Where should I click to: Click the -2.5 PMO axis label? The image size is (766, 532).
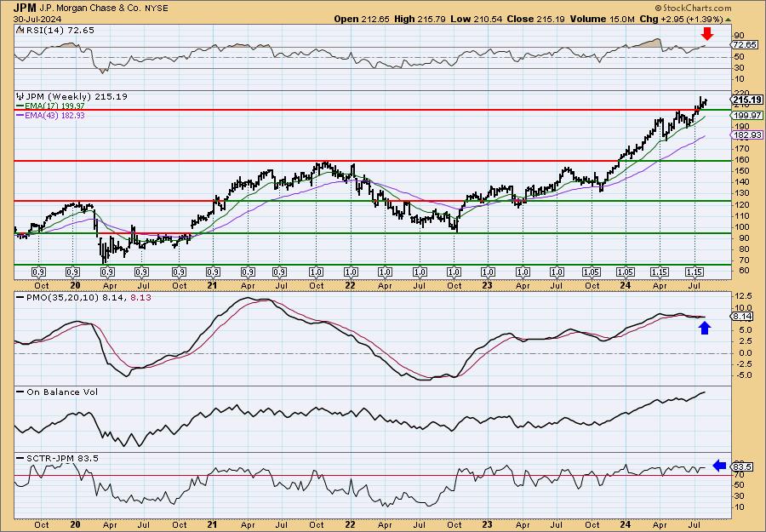(x=742, y=364)
